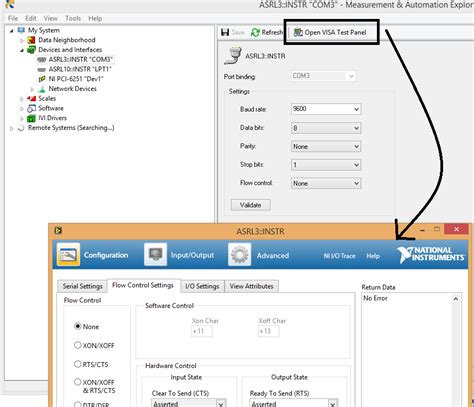Select DTR/DSR flow control option
Screen dimensions: 474x407
[78, 404]
